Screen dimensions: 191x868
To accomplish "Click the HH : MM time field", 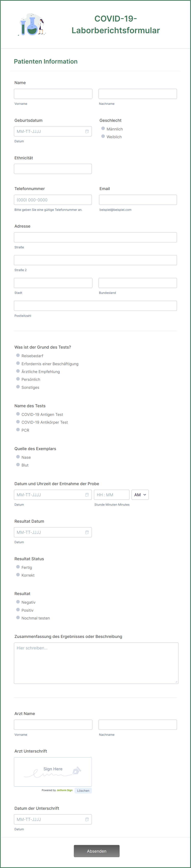I will [x=111, y=495].
